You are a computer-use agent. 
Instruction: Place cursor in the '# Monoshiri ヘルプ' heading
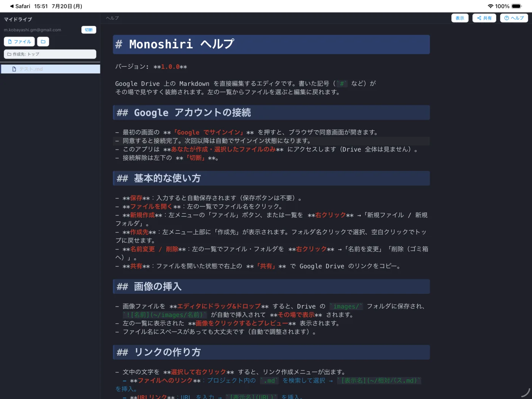pyautogui.click(x=271, y=44)
